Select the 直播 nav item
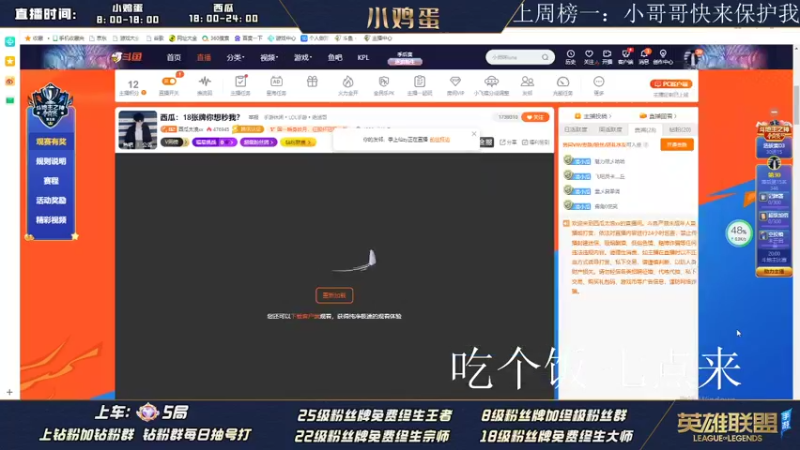The image size is (800, 450). tap(204, 57)
